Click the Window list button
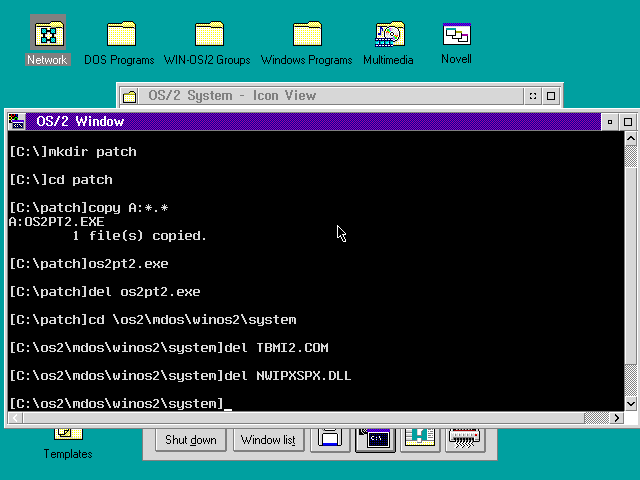640x480 pixels. (x=269, y=440)
